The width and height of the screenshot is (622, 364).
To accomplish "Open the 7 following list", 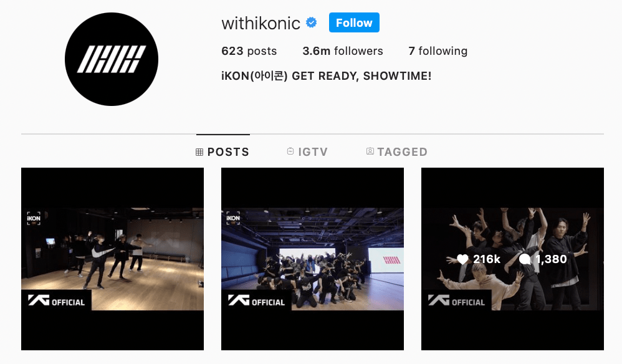I will point(438,51).
